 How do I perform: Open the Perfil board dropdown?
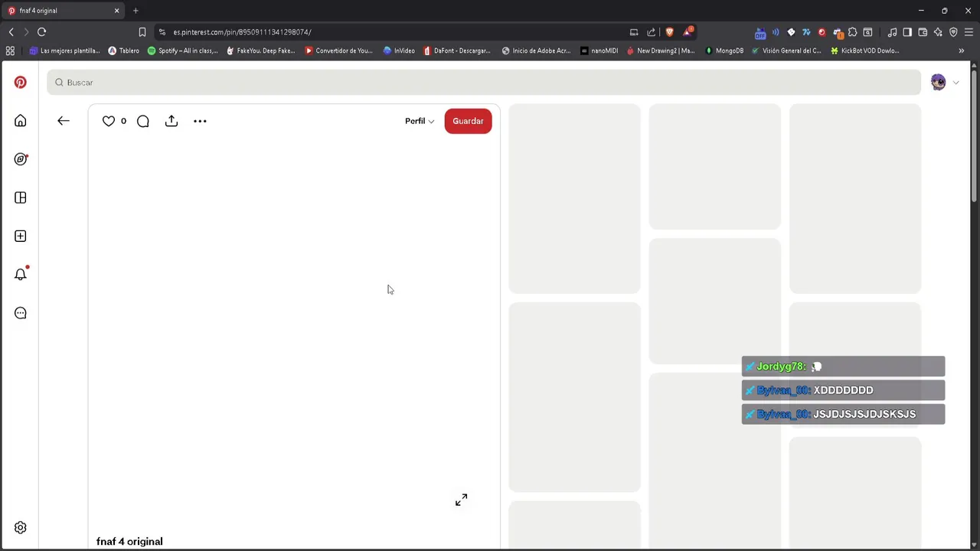420,121
